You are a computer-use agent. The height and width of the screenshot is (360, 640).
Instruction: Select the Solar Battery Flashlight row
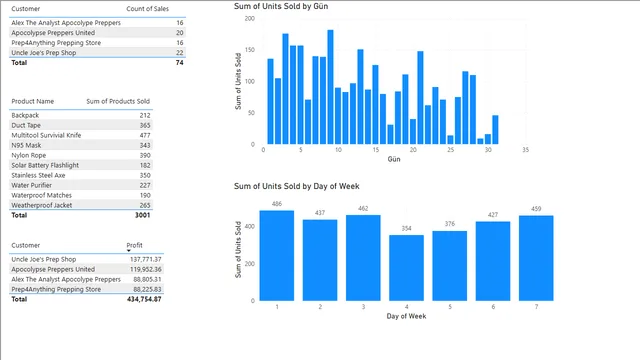[x=81, y=165]
